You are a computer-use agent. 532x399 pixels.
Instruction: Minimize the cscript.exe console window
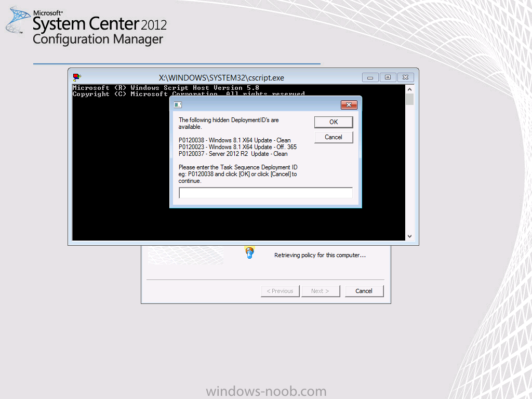(x=370, y=78)
